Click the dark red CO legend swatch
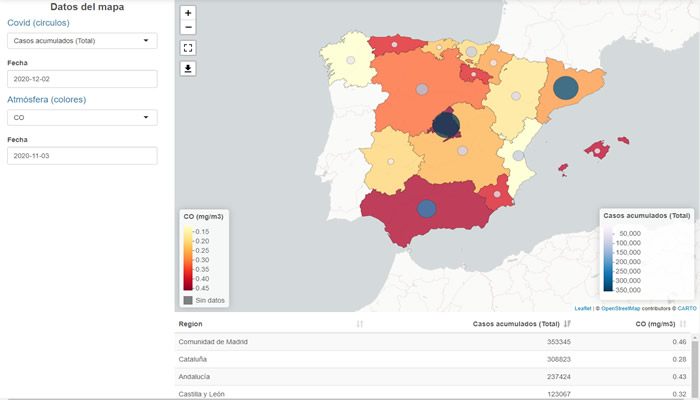Viewport: 700px width, 400px height. pos(188,281)
